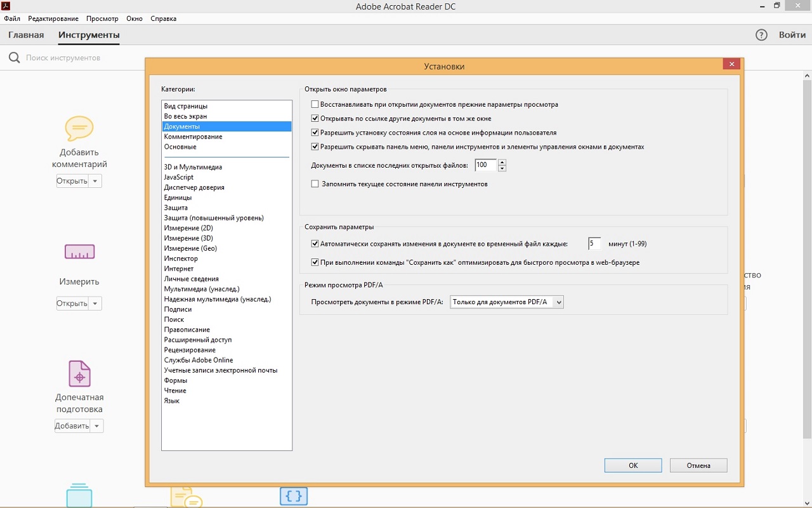Switch to the Главная tab

point(26,35)
